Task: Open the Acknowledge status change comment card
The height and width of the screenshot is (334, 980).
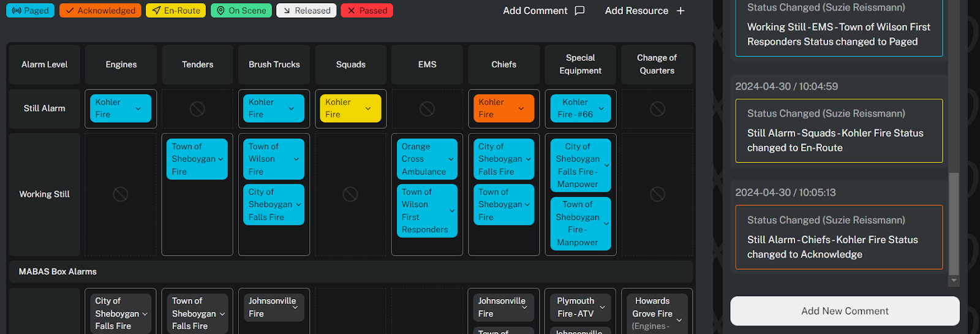Action: (x=839, y=237)
